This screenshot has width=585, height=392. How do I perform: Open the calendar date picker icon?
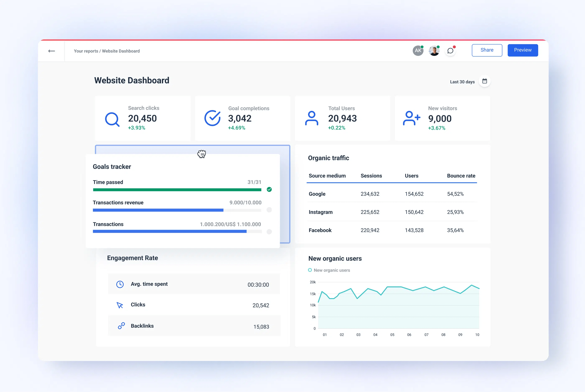pyautogui.click(x=485, y=81)
